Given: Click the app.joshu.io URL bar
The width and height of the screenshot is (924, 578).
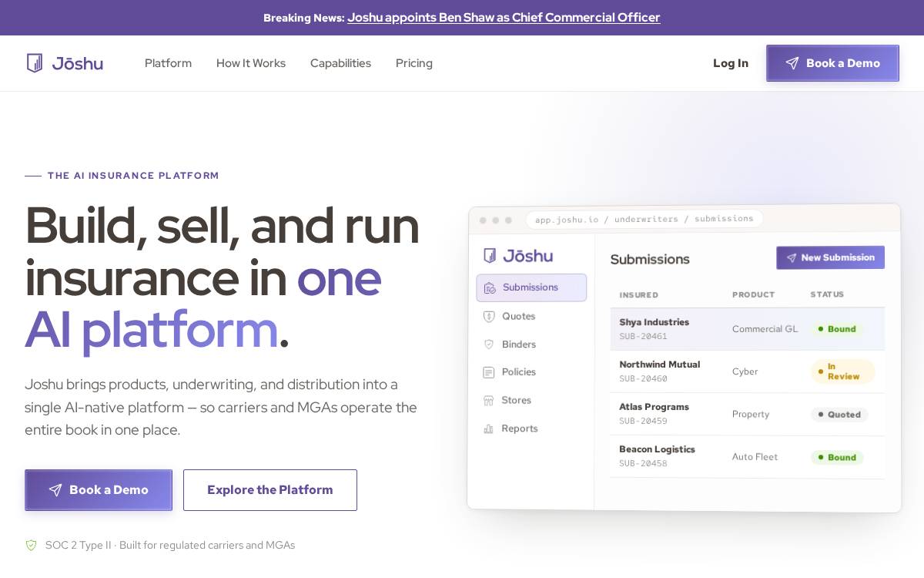Looking at the screenshot, I should tap(644, 219).
